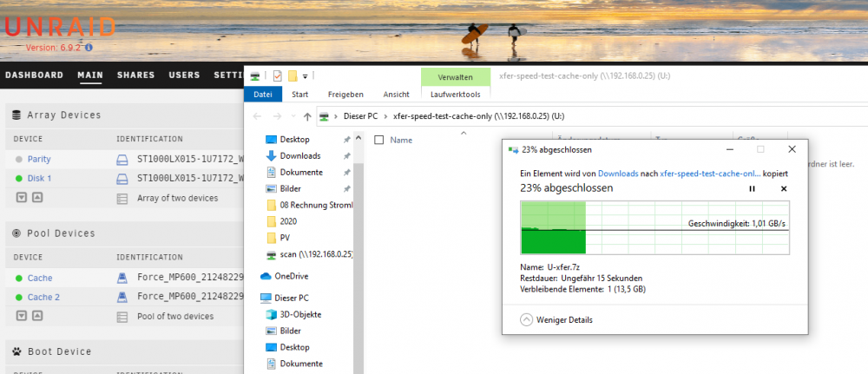This screenshot has height=374, width=868.
Task: Switch to the Ansicht ribbon tab
Action: coord(397,95)
